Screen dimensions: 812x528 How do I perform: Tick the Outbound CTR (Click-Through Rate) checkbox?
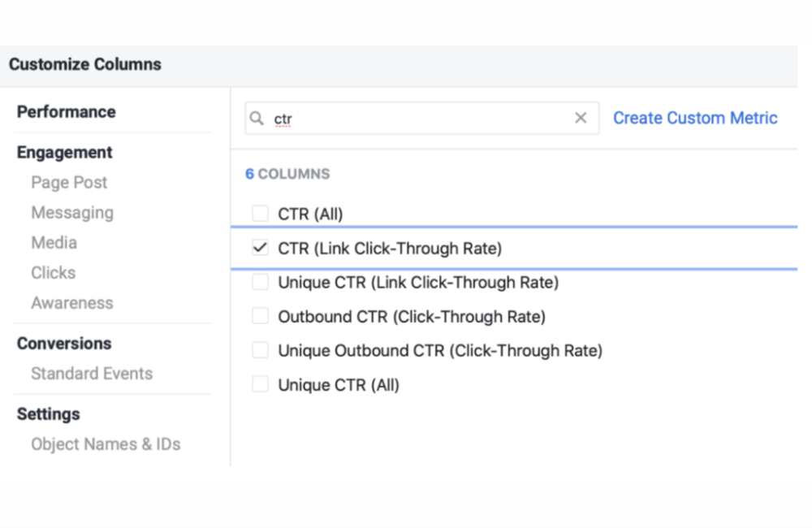[260, 317]
